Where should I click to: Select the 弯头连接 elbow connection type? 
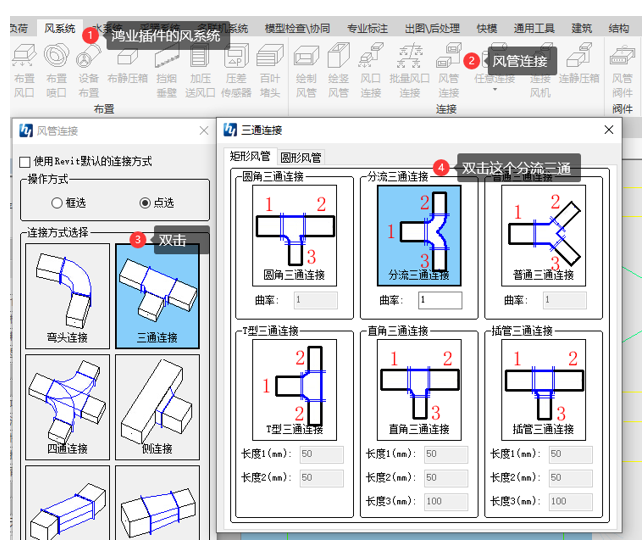coord(67,296)
